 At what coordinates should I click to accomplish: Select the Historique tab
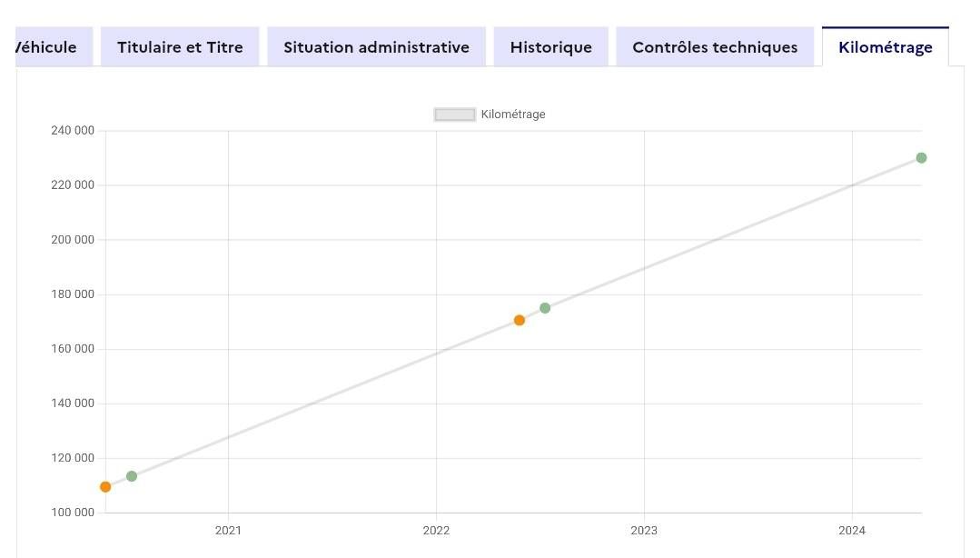(x=550, y=47)
